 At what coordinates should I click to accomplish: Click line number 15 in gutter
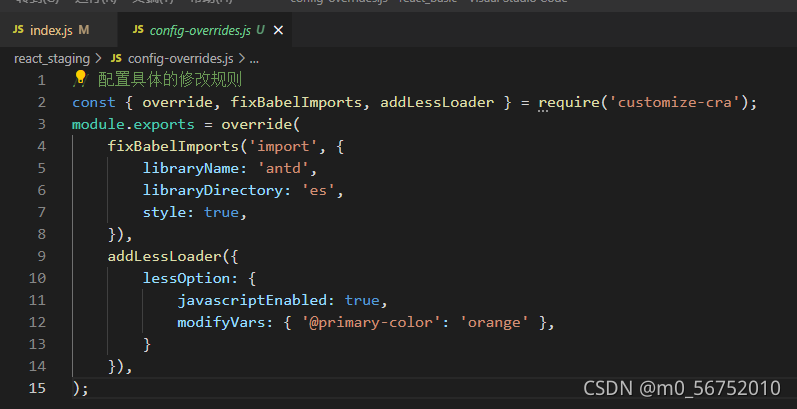(x=38, y=388)
